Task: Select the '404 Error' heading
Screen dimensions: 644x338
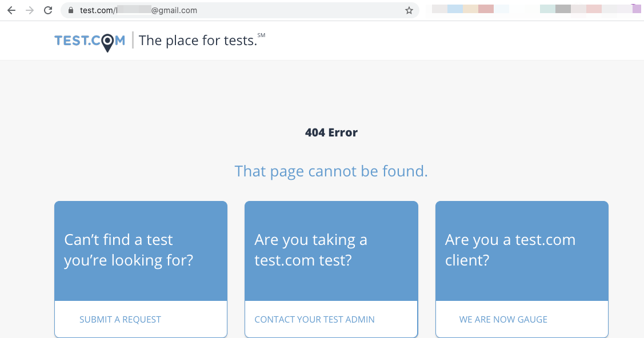Action: point(331,132)
